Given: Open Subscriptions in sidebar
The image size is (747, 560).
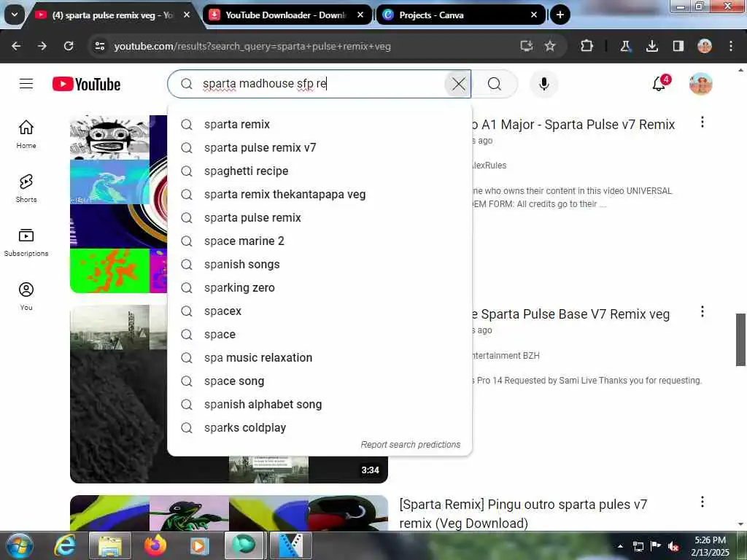Looking at the screenshot, I should tap(26, 242).
